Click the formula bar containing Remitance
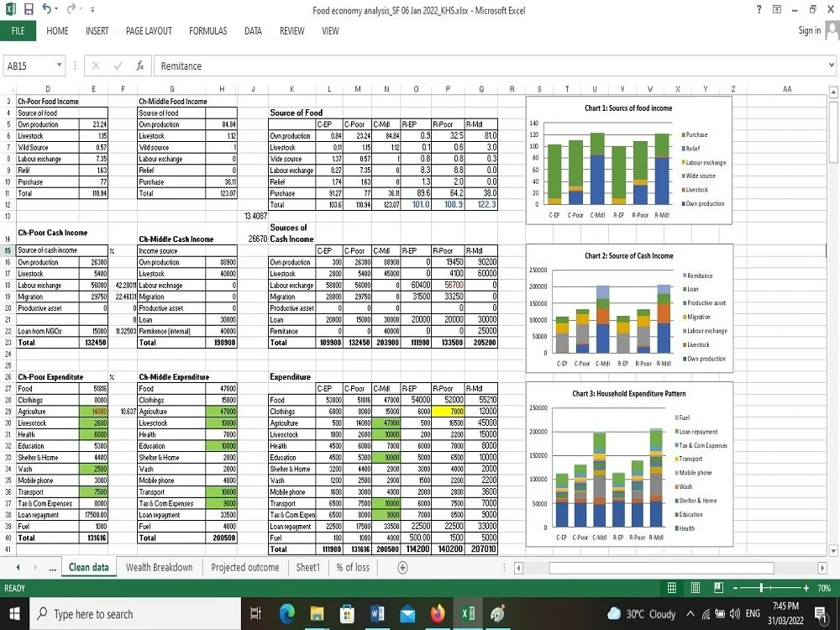 (491, 66)
